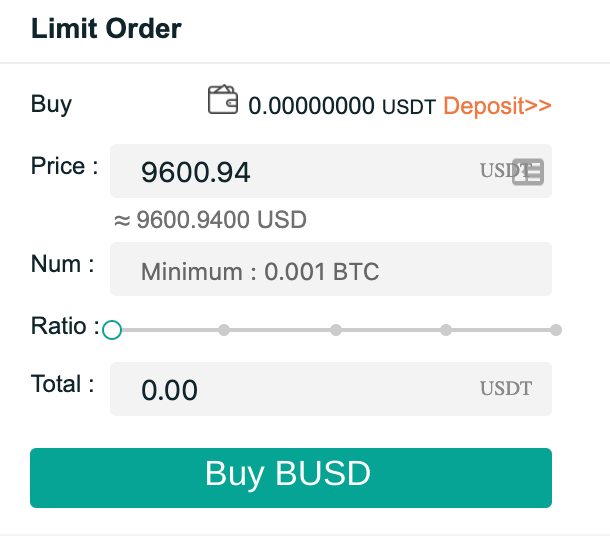Click the wallet balance icon
The width and height of the screenshot is (610, 536).
[223, 100]
